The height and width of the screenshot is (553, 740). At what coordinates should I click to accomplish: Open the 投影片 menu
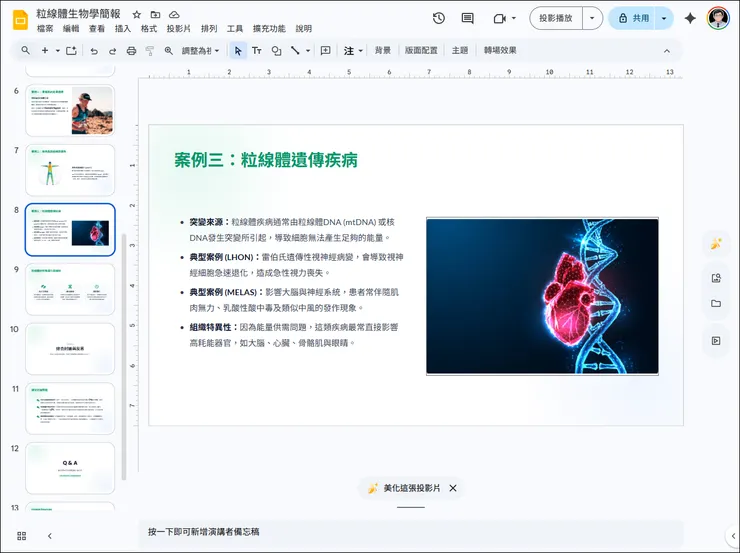(x=178, y=29)
